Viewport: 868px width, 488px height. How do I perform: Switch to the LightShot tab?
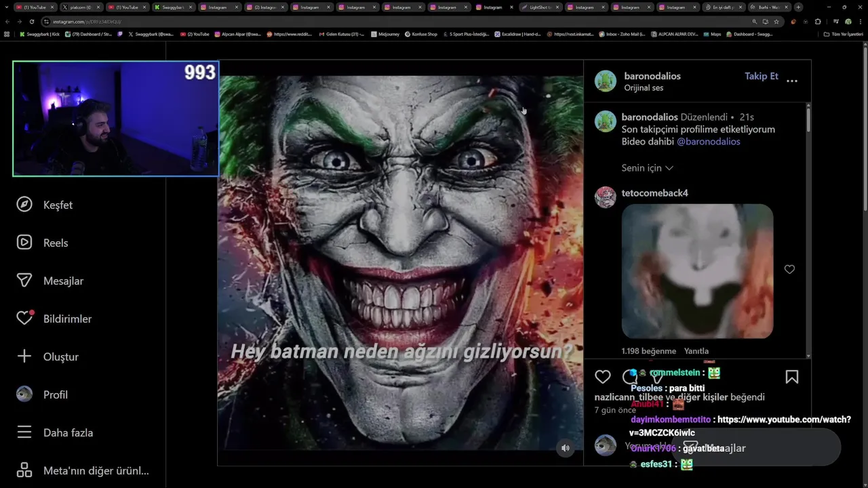click(x=539, y=7)
